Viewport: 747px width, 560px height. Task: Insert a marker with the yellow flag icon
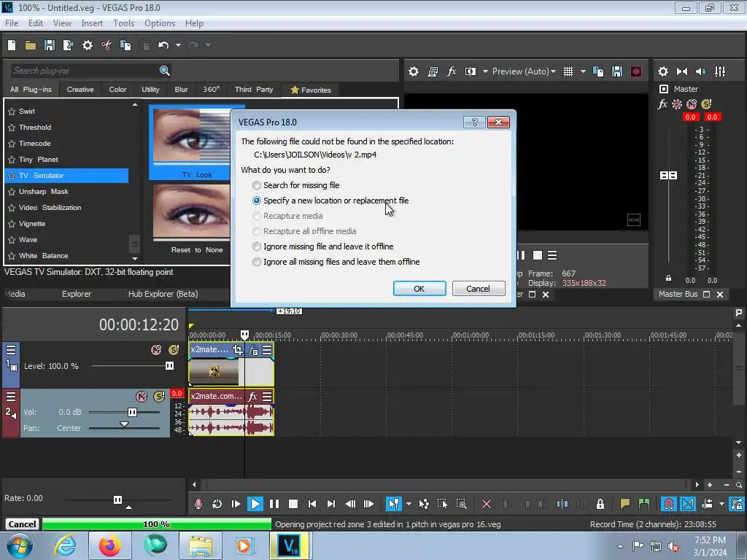tap(624, 504)
